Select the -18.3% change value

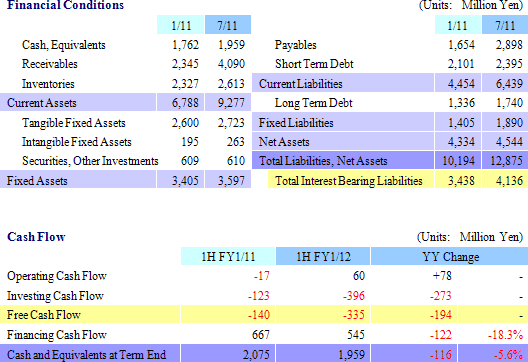click(505, 335)
